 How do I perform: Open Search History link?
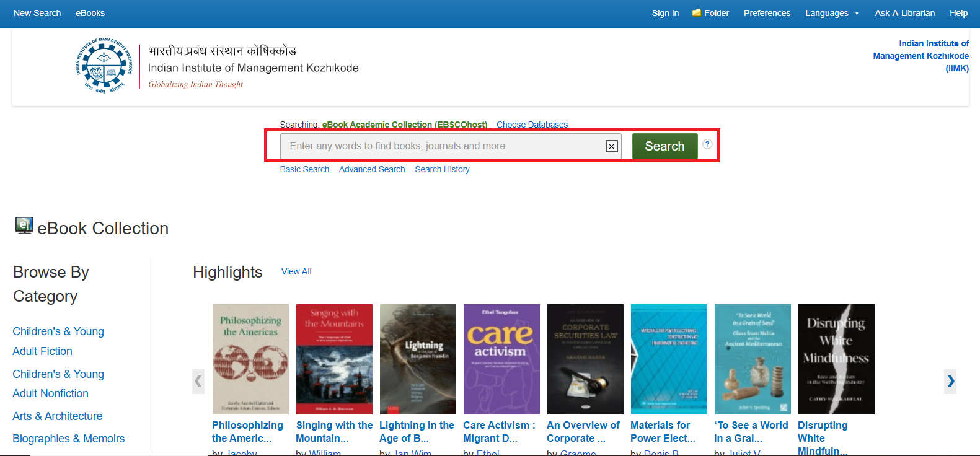(442, 169)
